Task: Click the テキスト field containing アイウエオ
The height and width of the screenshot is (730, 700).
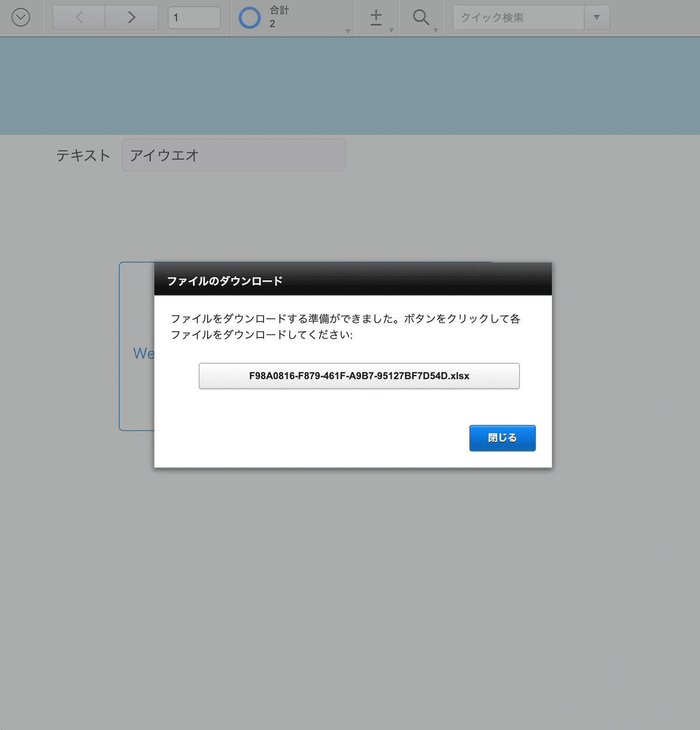Action: [x=233, y=155]
